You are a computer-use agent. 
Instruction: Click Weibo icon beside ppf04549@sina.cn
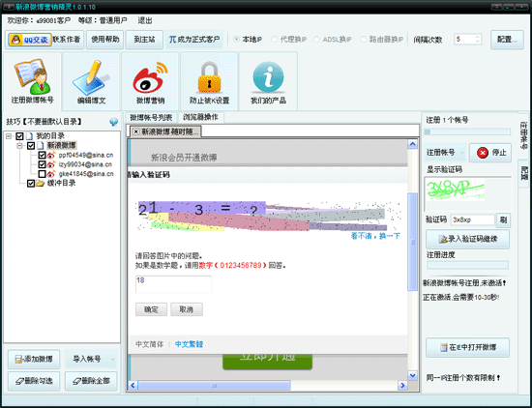pos(51,155)
